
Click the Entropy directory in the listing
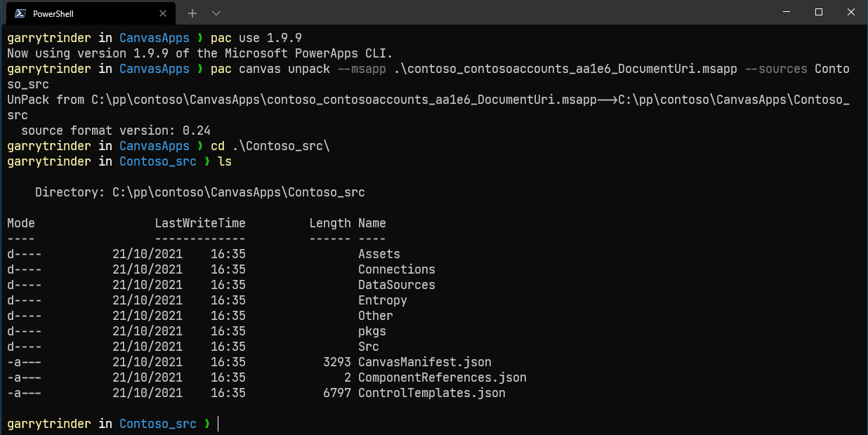tap(382, 300)
